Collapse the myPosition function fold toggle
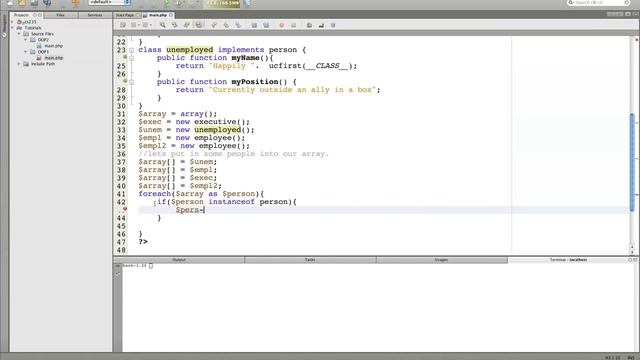Image resolution: width=640 pixels, height=360 pixels. tap(131, 82)
